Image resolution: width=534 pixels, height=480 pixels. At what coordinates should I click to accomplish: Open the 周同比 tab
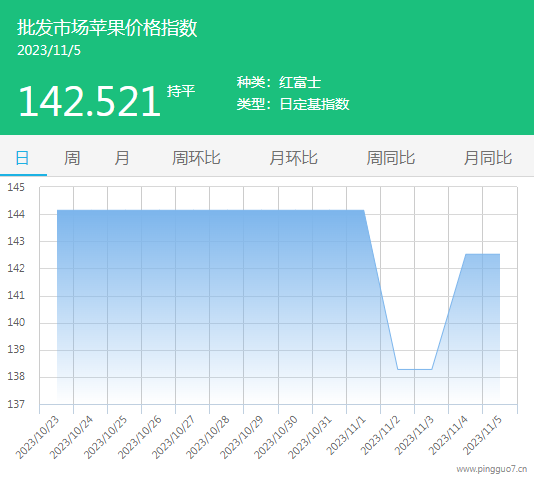click(391, 158)
